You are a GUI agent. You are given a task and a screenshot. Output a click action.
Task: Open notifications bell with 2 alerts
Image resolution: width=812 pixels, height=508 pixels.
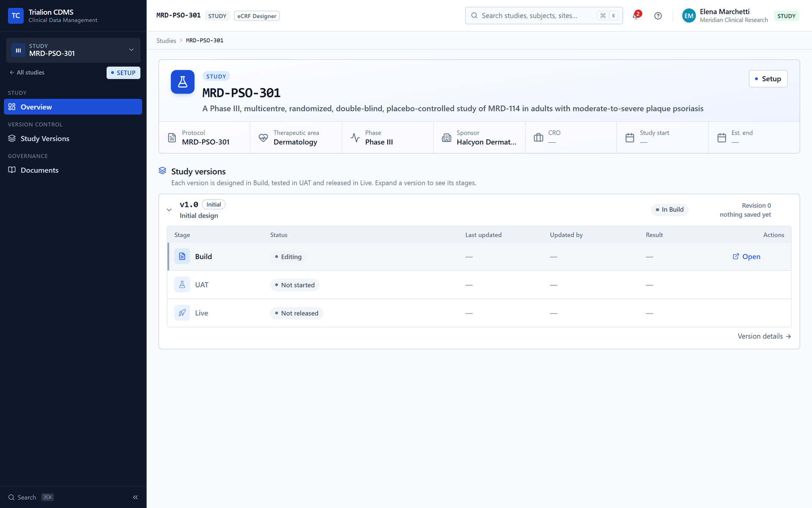tap(636, 16)
